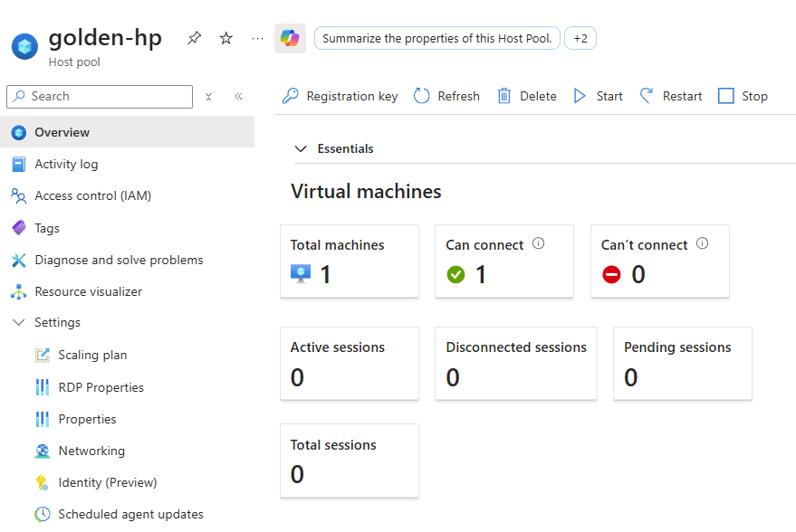Collapse the sidebar with double chevron icon
This screenshot has height=532, width=796.
pos(238,97)
